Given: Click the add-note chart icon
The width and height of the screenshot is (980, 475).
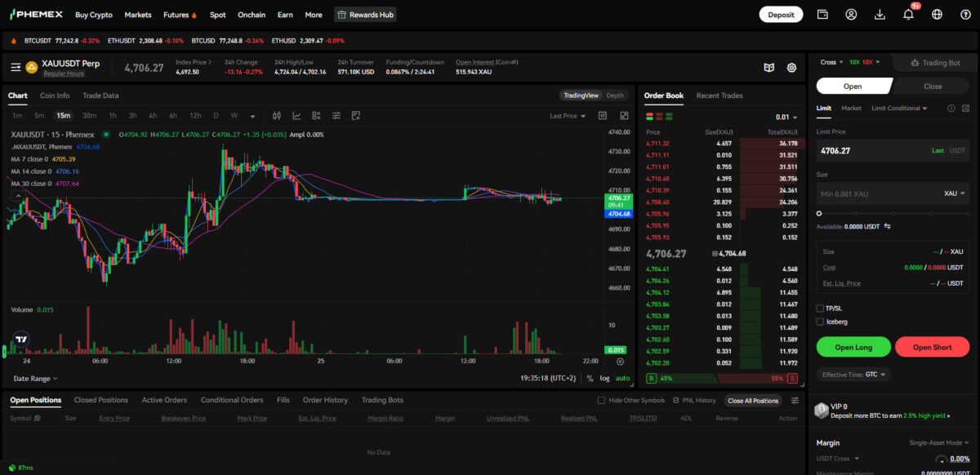Looking at the screenshot, I should point(355,116).
